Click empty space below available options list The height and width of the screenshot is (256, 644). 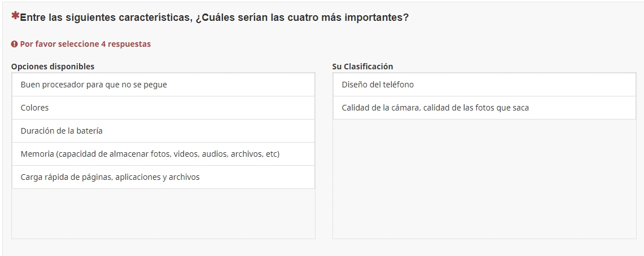click(x=163, y=213)
